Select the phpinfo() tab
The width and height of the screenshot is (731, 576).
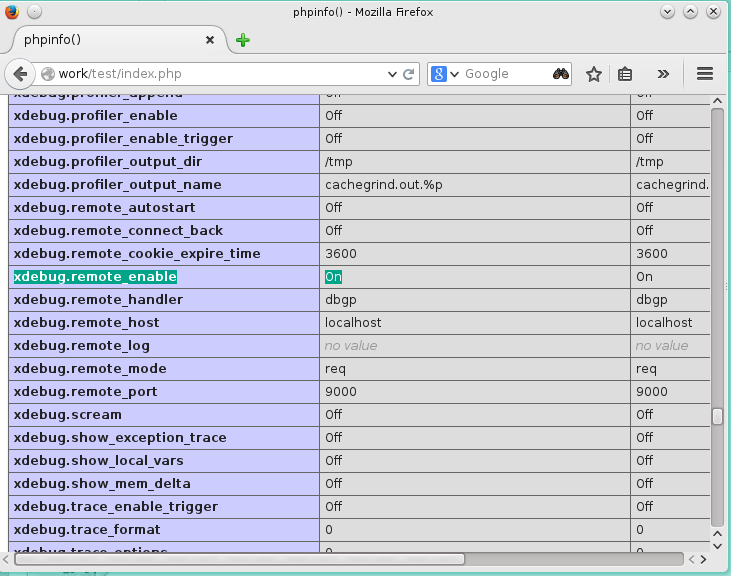pos(110,41)
